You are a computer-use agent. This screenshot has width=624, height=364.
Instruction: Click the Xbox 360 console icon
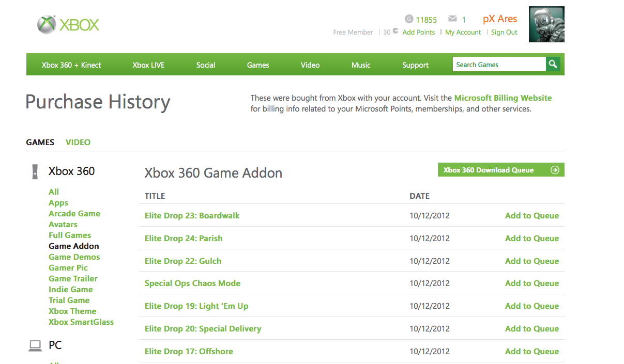click(x=35, y=171)
